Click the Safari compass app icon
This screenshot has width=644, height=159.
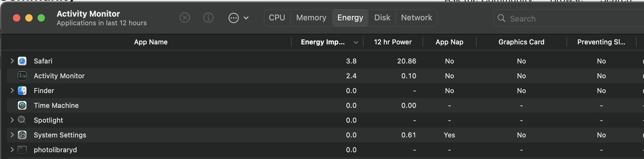click(22, 61)
